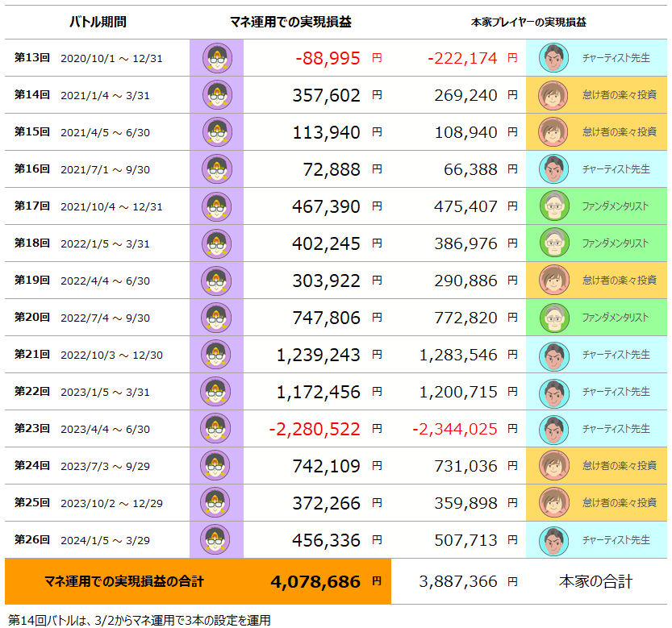Select the 怠け者の楽々投資 avatar in the 第14回 row
This screenshot has height=628, width=672.
click(x=553, y=95)
